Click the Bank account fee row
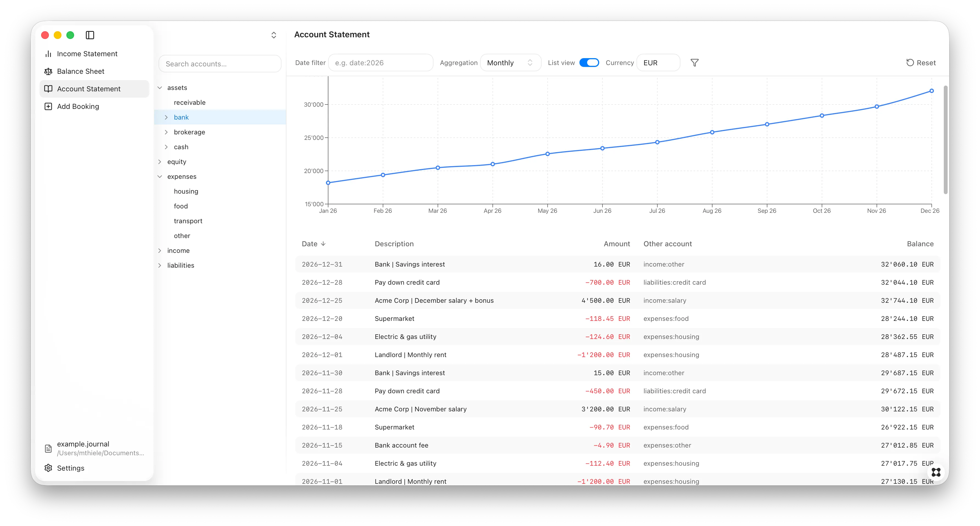Screen dimensions: 980x526 point(618,445)
